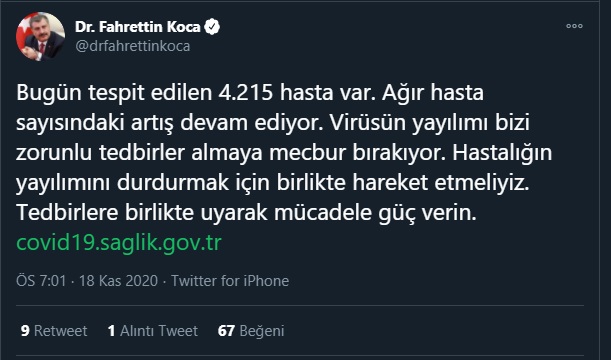Open the Twitter for iPhone source link
This screenshot has height=360, width=611.
tap(230, 281)
